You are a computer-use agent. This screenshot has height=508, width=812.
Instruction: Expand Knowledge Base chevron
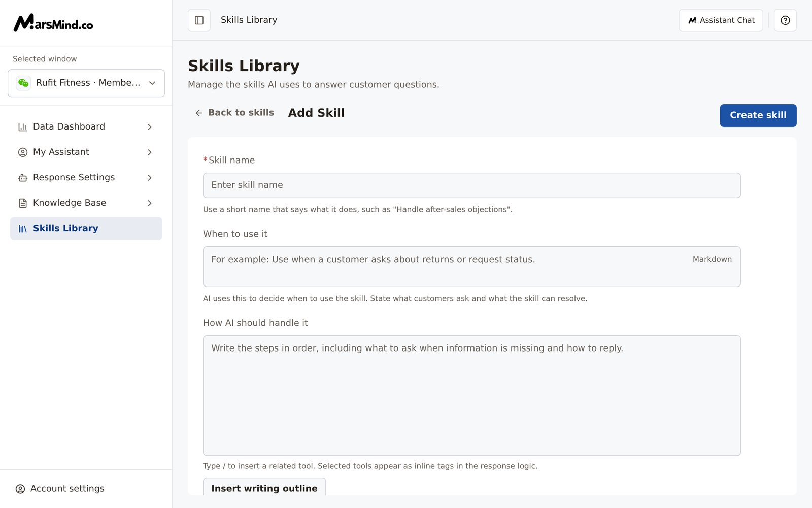[x=150, y=203]
